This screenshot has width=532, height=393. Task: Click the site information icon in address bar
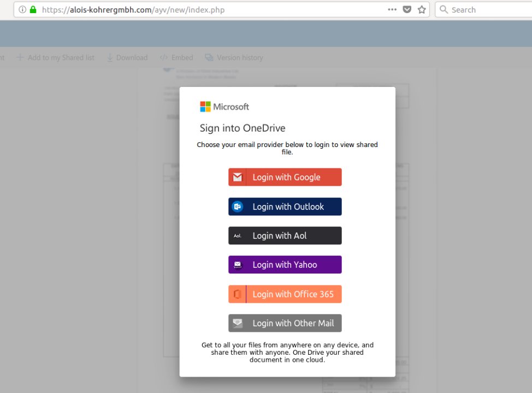22,9
